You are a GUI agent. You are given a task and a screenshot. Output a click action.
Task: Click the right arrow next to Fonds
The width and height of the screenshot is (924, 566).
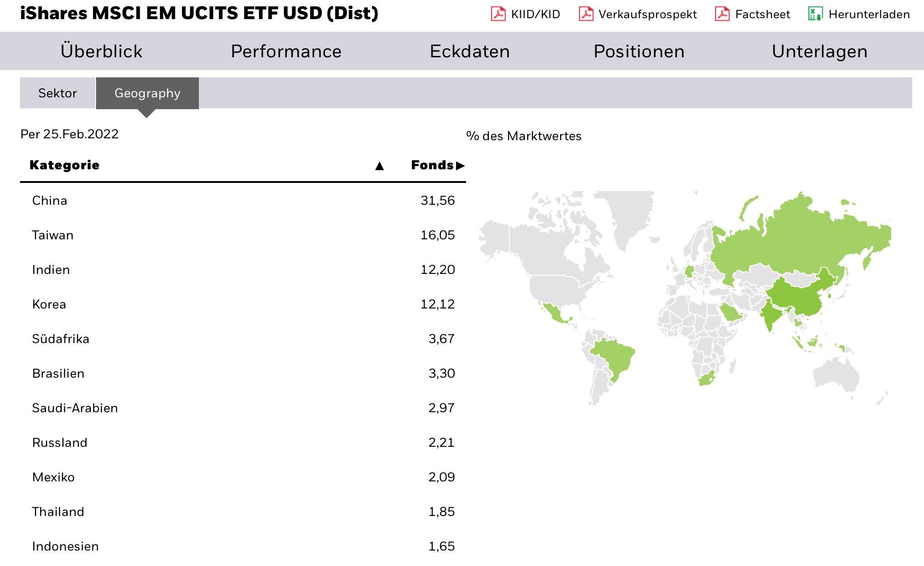click(x=460, y=166)
